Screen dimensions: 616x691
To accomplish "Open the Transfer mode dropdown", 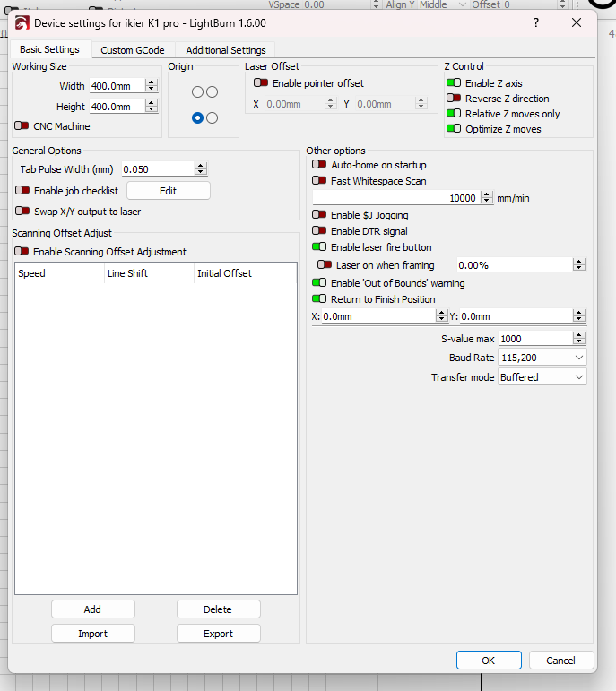I will coord(542,377).
